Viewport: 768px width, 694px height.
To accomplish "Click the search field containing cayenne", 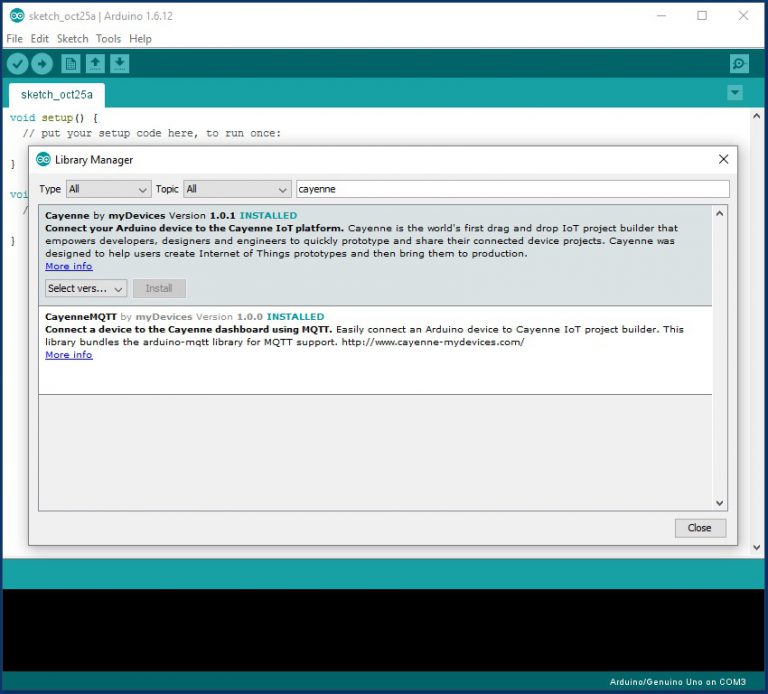I will point(512,189).
